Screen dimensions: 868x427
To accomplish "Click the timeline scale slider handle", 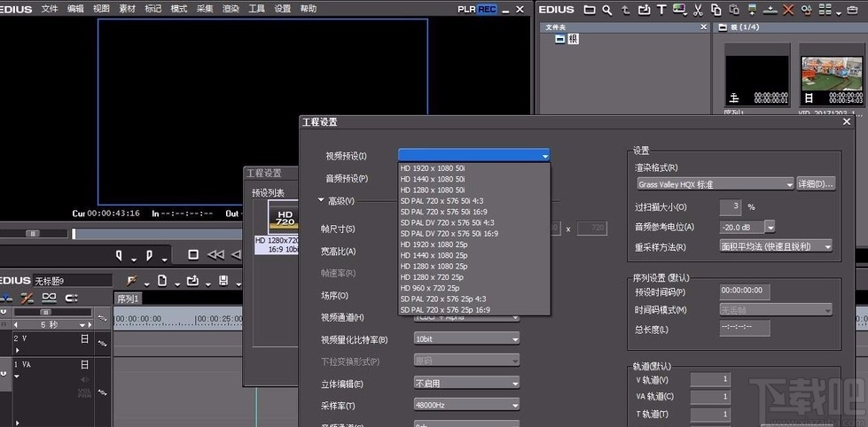I will 46,313.
